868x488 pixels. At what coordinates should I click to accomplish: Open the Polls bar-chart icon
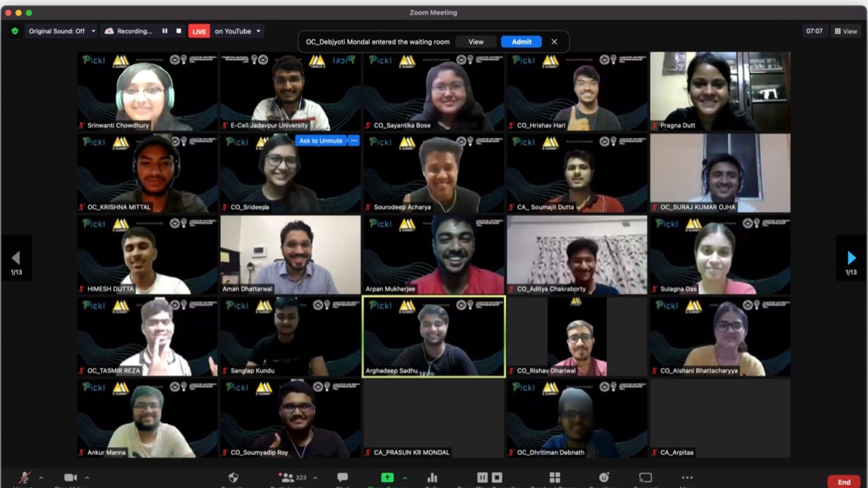click(x=432, y=478)
